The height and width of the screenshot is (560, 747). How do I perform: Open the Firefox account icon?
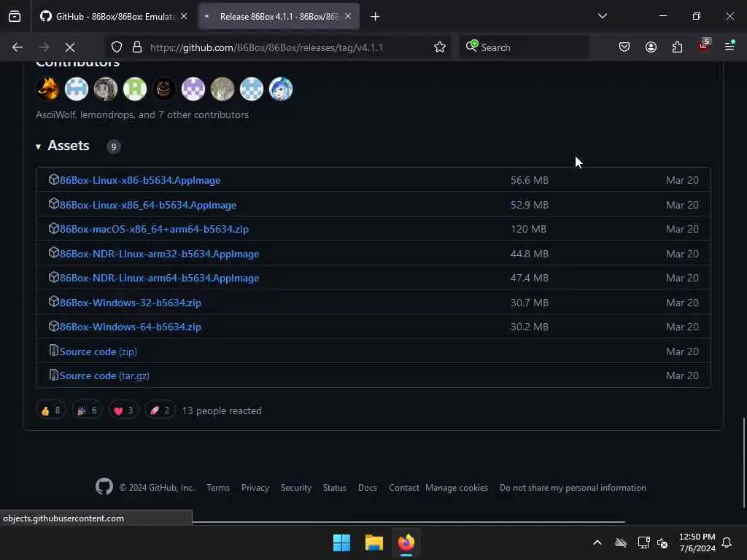(651, 47)
